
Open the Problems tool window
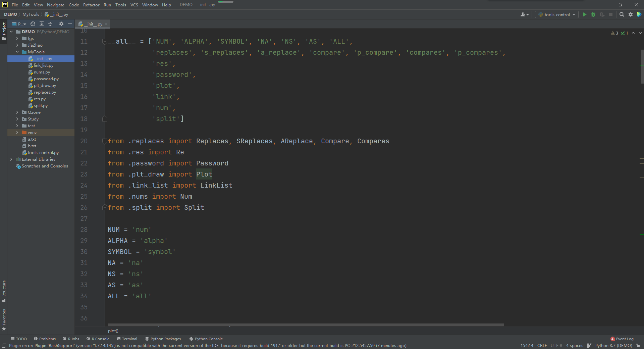coord(45,339)
